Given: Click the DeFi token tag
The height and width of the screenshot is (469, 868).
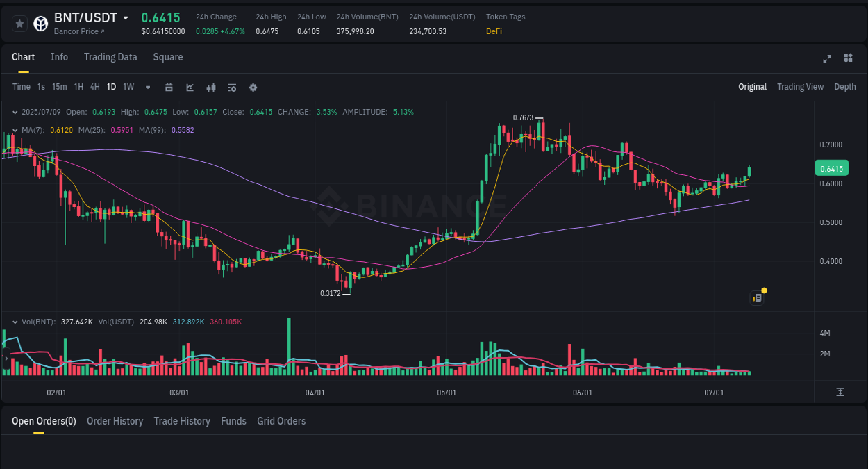Looking at the screenshot, I should click(494, 31).
